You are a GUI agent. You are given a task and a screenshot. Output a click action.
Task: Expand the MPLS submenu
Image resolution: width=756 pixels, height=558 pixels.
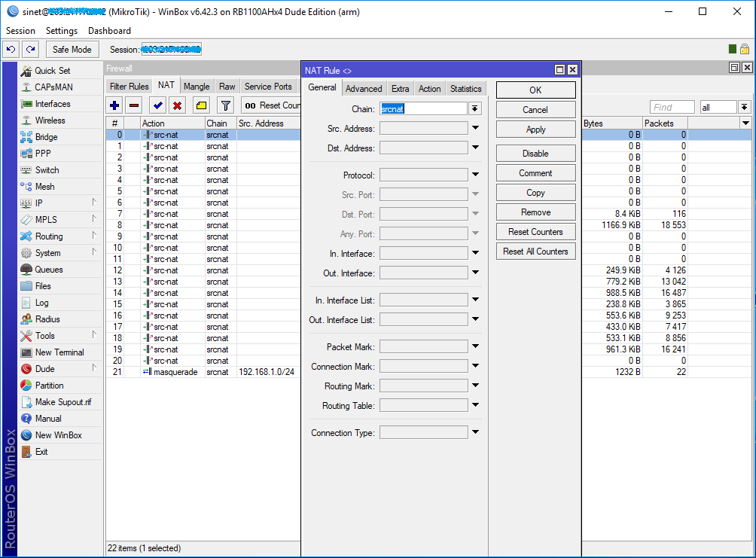(x=94, y=219)
